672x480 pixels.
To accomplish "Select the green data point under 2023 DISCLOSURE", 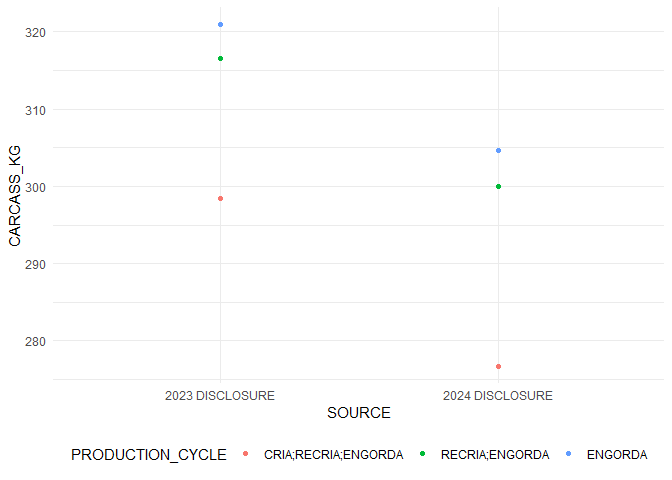I will (220, 59).
